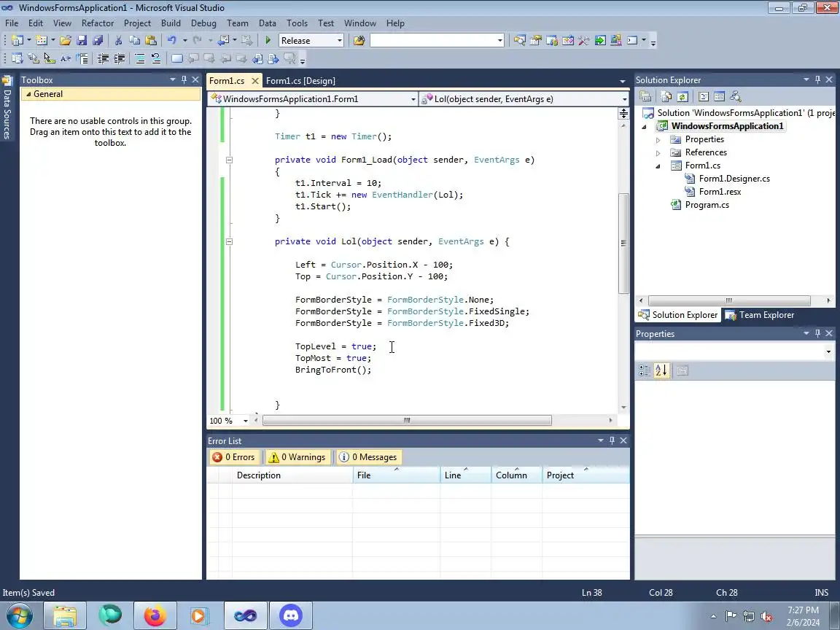The height and width of the screenshot is (630, 840).
Task: Click Refresh in Solution Explorer toolbar
Action: tap(682, 96)
